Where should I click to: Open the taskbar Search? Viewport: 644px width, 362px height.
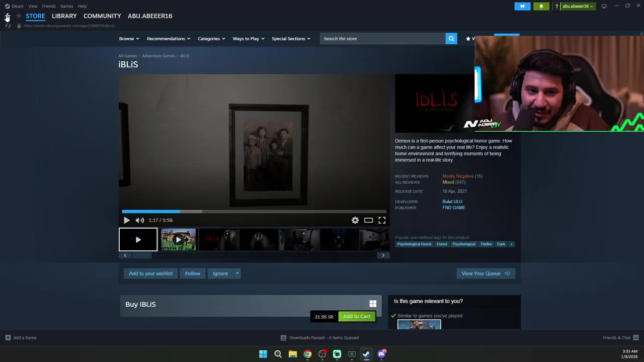(x=278, y=354)
